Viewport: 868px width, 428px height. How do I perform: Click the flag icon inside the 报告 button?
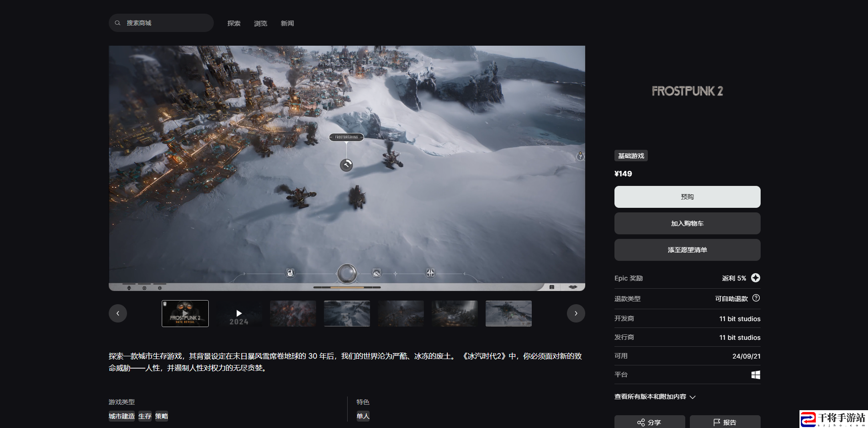[717, 423]
